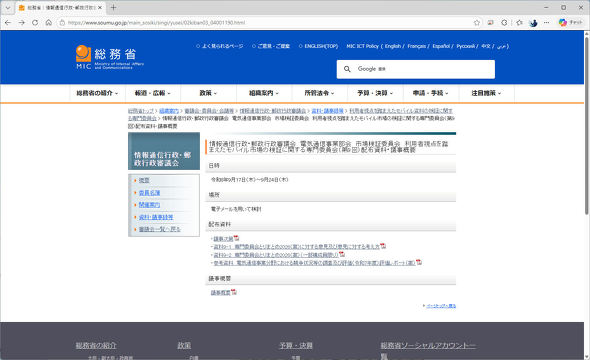Open the ご意見・ご提案 link

coord(273,46)
